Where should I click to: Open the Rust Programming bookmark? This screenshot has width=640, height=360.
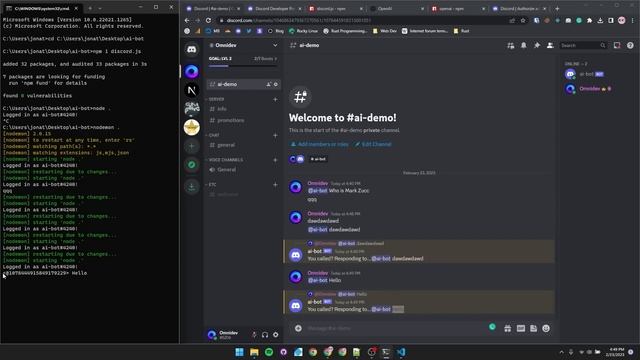click(345, 31)
